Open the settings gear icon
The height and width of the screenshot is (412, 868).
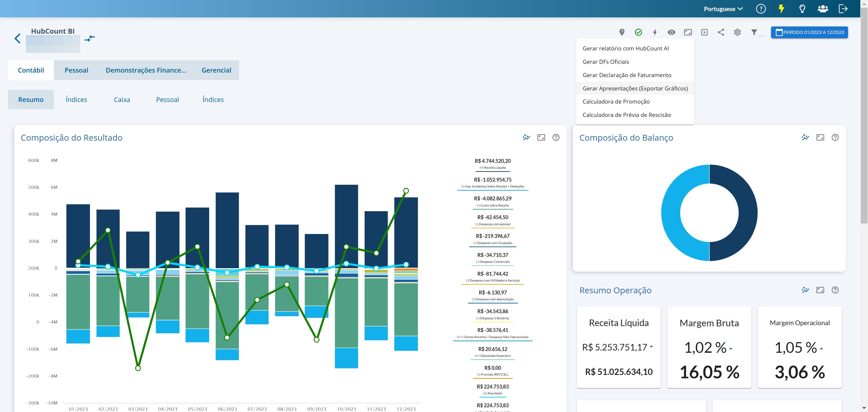737,32
